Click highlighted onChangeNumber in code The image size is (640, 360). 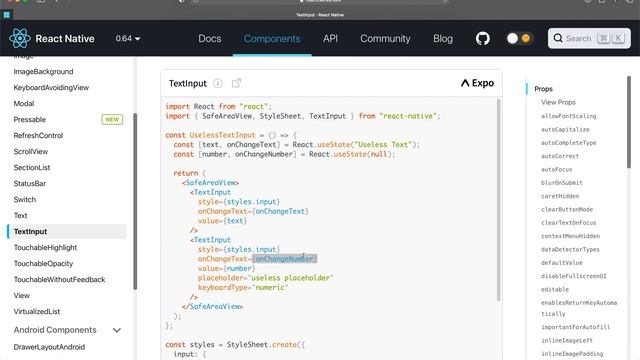tap(284, 259)
